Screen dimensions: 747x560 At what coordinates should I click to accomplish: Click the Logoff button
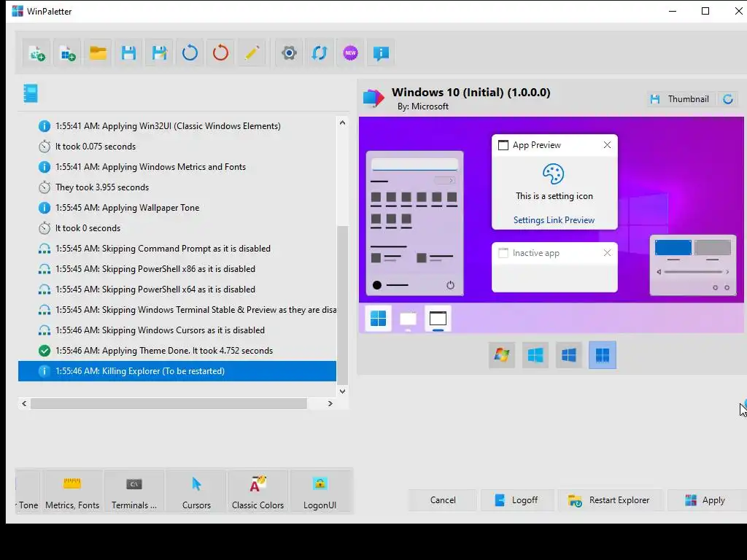pos(517,500)
